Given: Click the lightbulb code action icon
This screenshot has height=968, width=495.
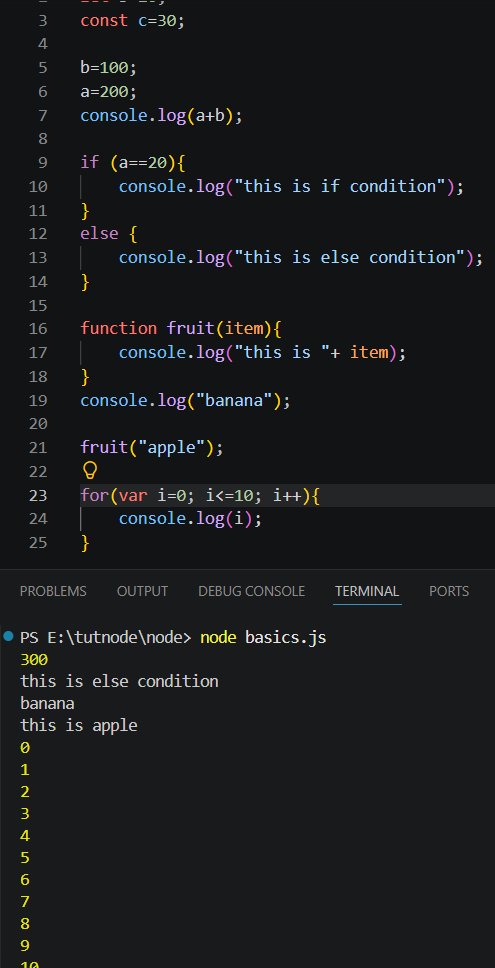Looking at the screenshot, I should coord(90,471).
